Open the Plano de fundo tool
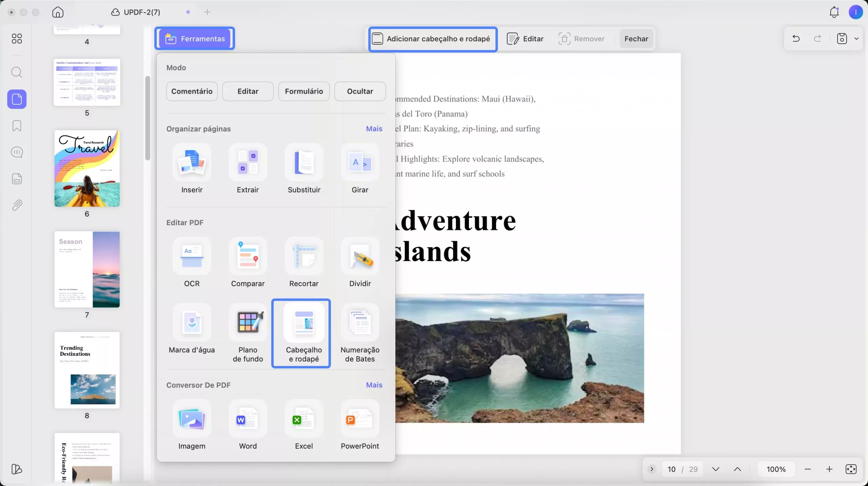This screenshot has width=868, height=486. click(x=248, y=333)
